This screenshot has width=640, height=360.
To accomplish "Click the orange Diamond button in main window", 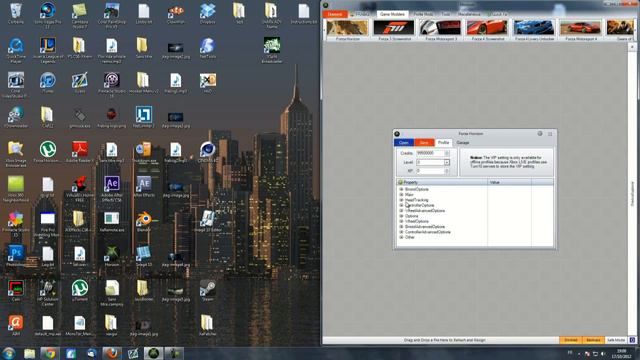I will (x=335, y=14).
